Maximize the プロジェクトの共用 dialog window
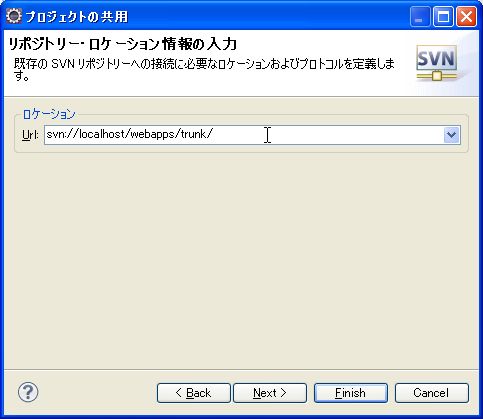 [443, 17]
